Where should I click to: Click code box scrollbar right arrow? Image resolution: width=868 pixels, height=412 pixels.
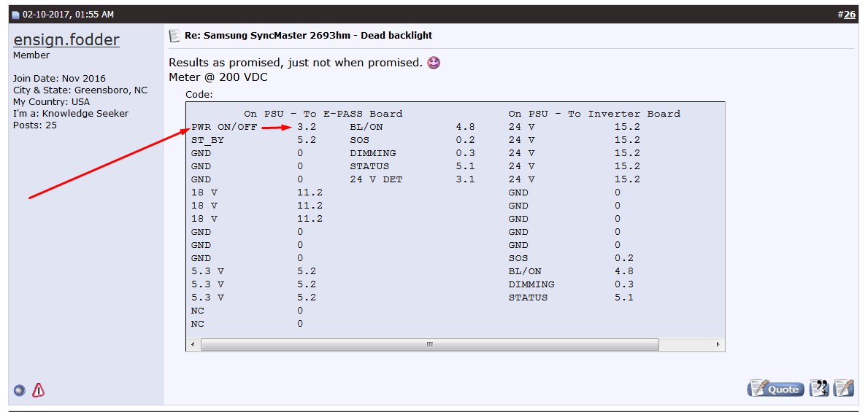[718, 344]
